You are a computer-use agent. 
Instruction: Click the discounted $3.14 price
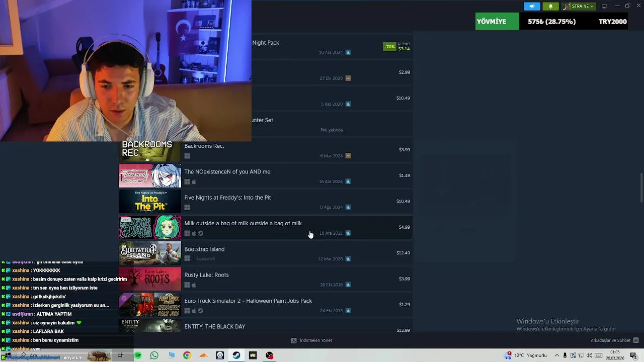click(404, 49)
